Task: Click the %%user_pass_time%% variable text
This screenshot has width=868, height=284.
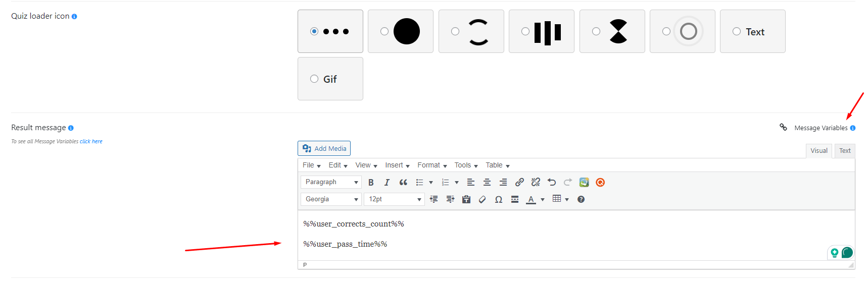Action: 345,244
